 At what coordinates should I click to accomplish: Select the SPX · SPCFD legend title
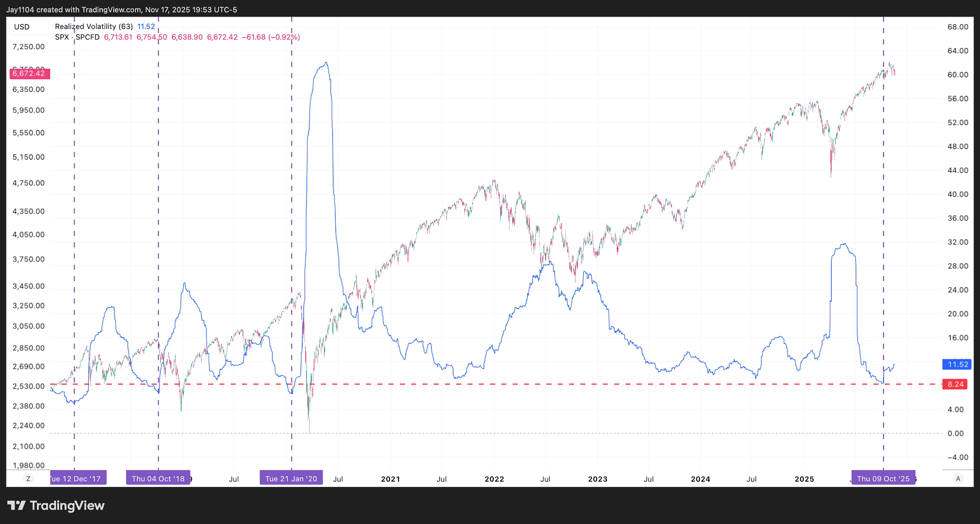tap(77, 37)
